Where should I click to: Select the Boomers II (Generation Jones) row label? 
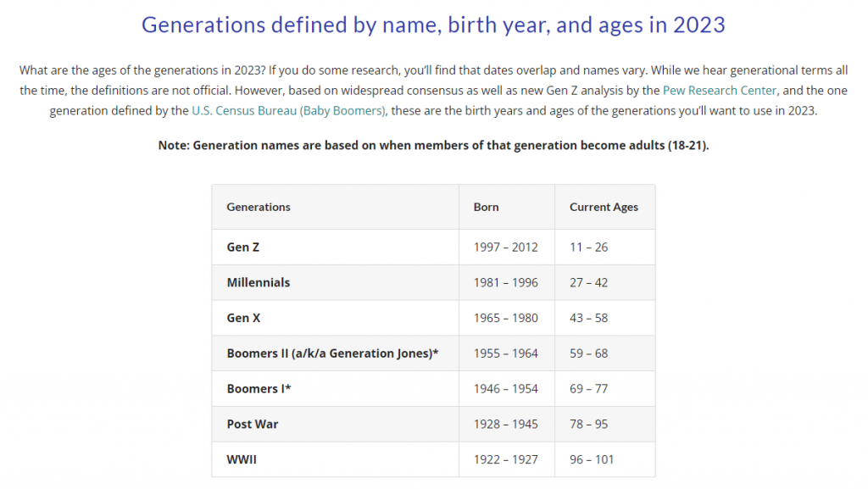pos(332,353)
